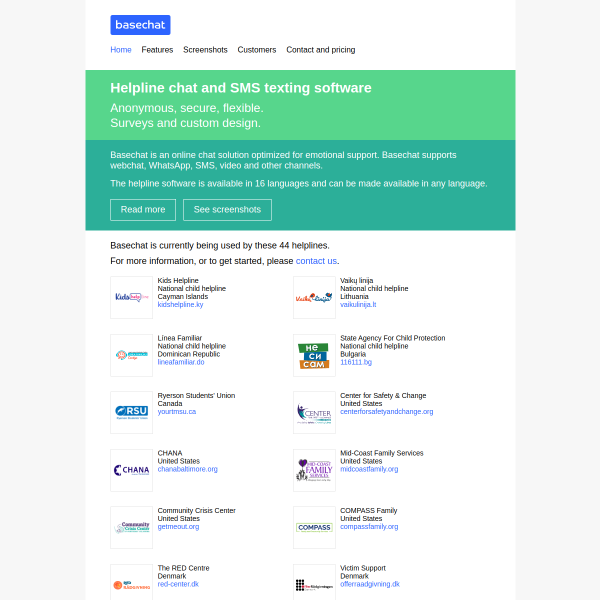Viewport: 600px width, 600px height.
Task: Click the COMPASS logo
Action: pyautogui.click(x=314, y=528)
